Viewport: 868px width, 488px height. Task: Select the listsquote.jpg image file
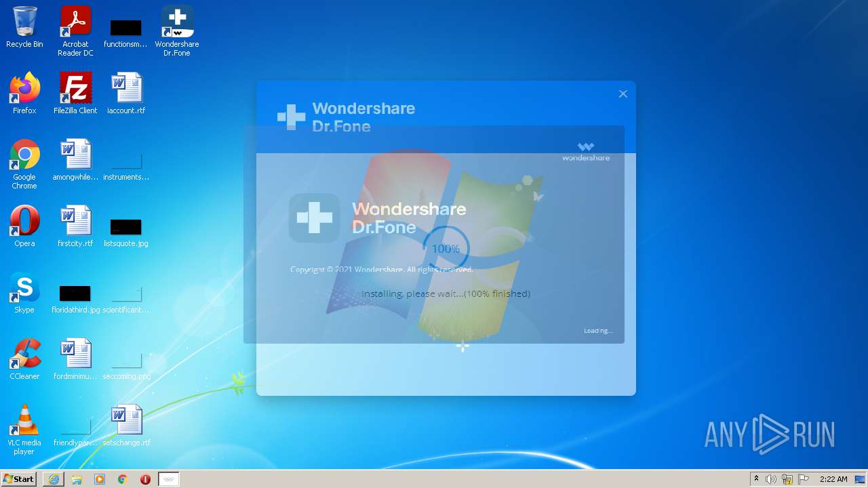[126, 233]
